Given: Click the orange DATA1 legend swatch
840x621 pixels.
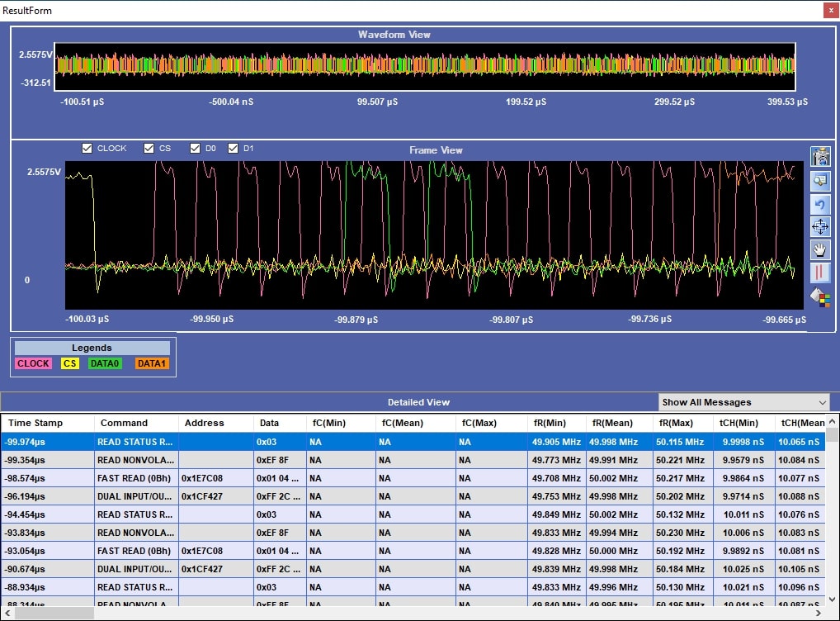Looking at the screenshot, I should tap(152, 363).
